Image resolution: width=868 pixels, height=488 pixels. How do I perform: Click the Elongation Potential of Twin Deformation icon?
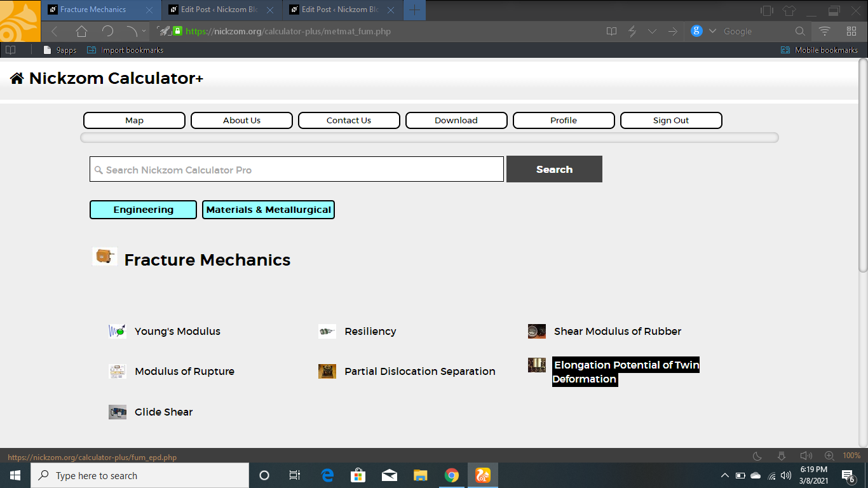[x=537, y=365]
